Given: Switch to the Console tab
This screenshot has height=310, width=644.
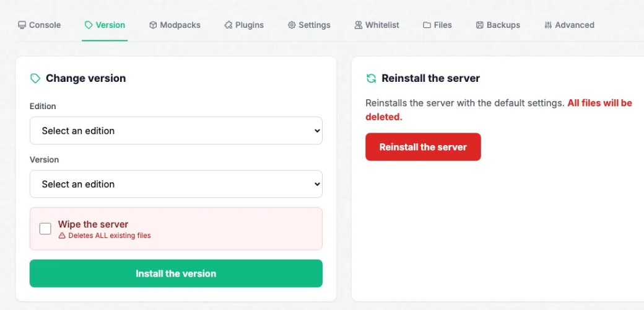Looking at the screenshot, I should (40, 25).
